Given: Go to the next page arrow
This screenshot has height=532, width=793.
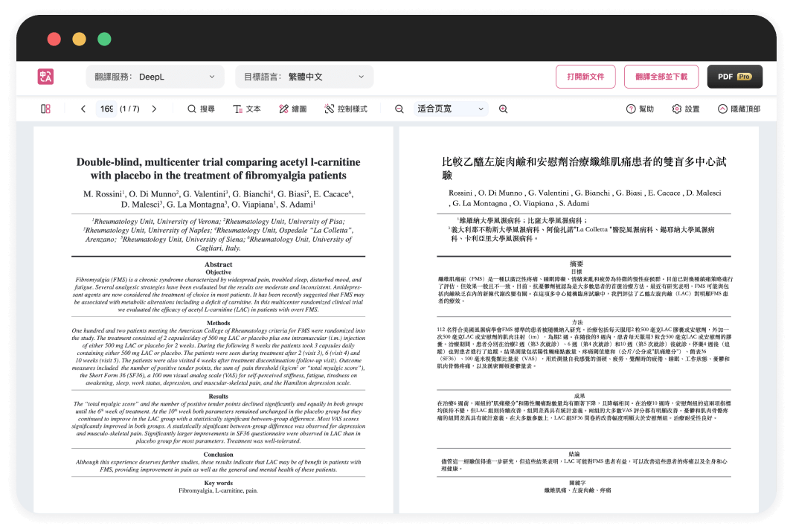Looking at the screenshot, I should point(154,109).
